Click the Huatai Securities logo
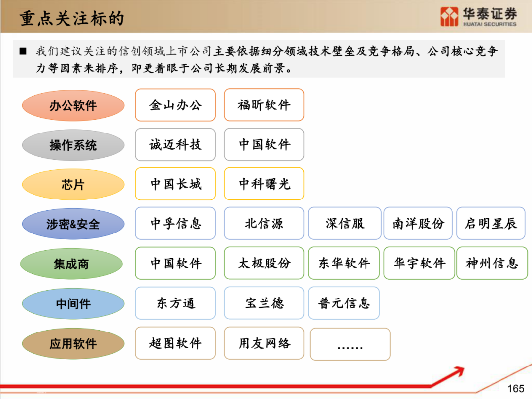532x399 pixels. [x=478, y=16]
